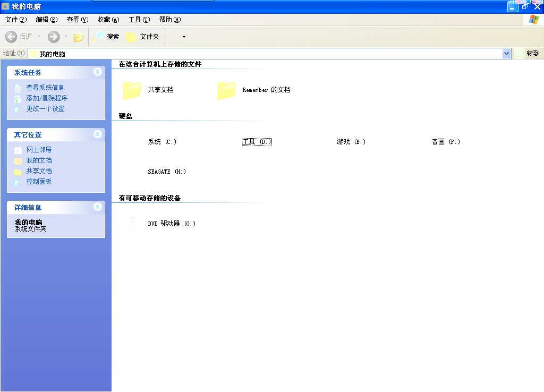Click the title bar 我的电脑 system icon
The height and width of the screenshot is (392, 544).
click(x=5, y=6)
